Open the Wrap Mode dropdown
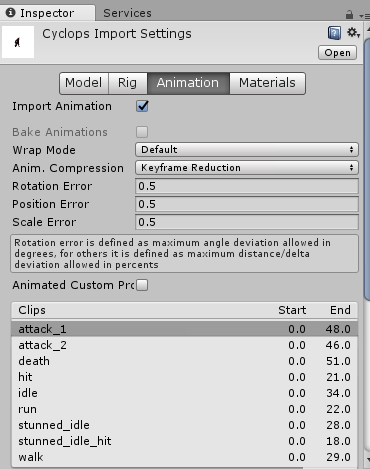The height and width of the screenshot is (469, 370). (247, 150)
